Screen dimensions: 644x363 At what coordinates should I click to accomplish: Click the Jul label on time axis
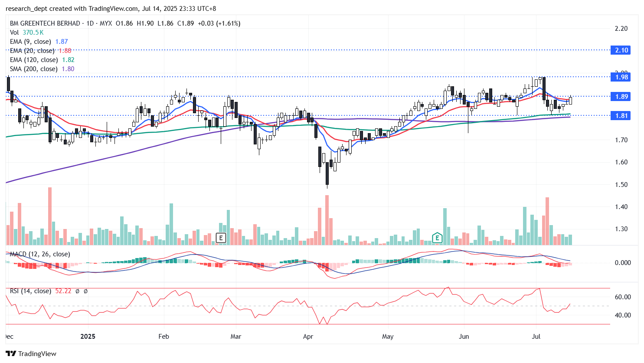click(x=536, y=337)
